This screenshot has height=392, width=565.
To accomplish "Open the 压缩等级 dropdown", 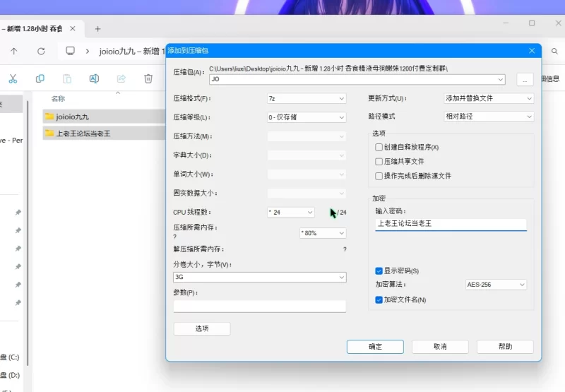I will [x=307, y=117].
